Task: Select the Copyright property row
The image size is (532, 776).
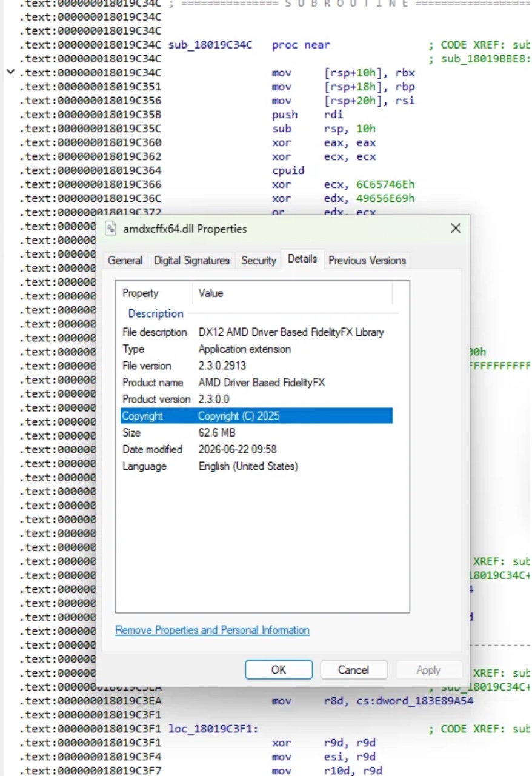Action: point(256,416)
